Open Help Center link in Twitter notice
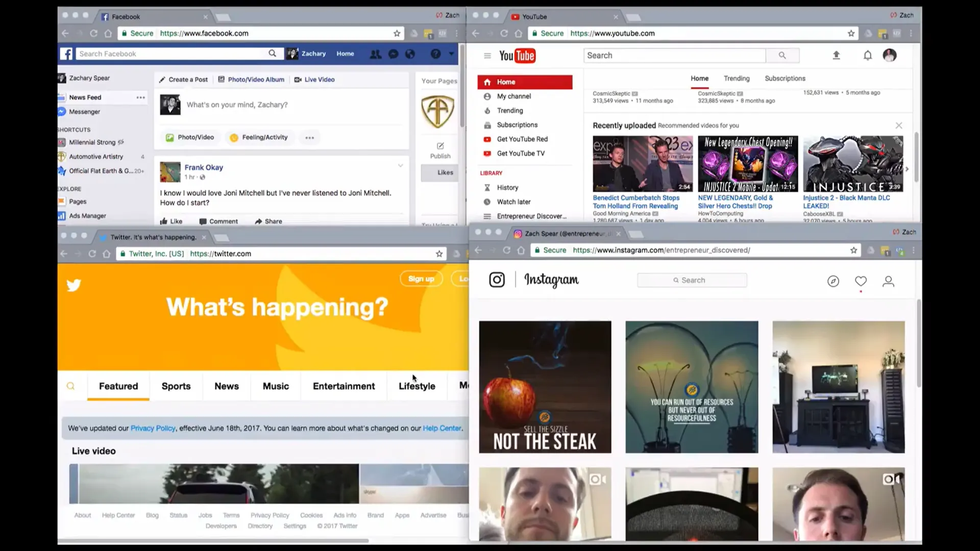980x551 pixels. 442,429
